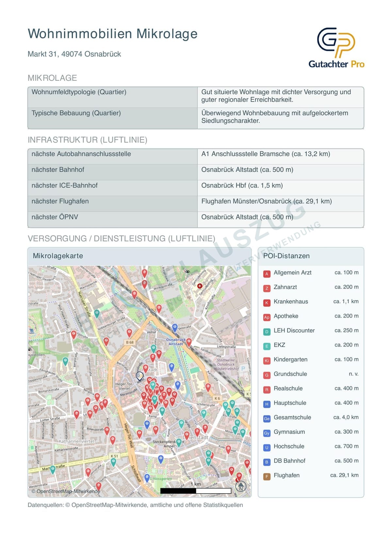
Task: Click the teal E icon for EKZ
Action: pos(267,346)
